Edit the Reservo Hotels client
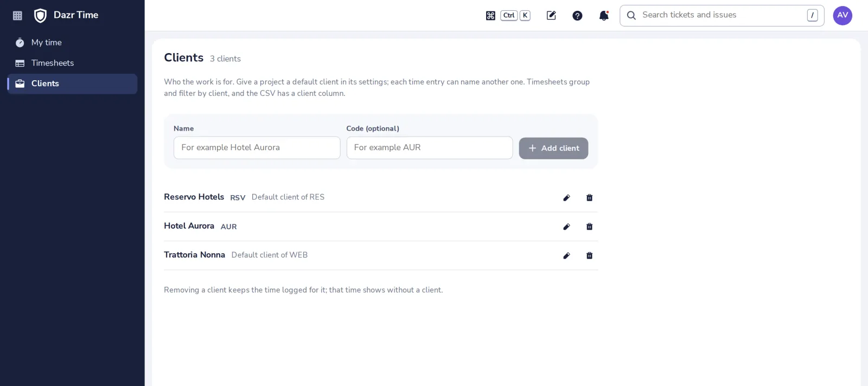Screen dimensions: 868x386 [566, 198]
